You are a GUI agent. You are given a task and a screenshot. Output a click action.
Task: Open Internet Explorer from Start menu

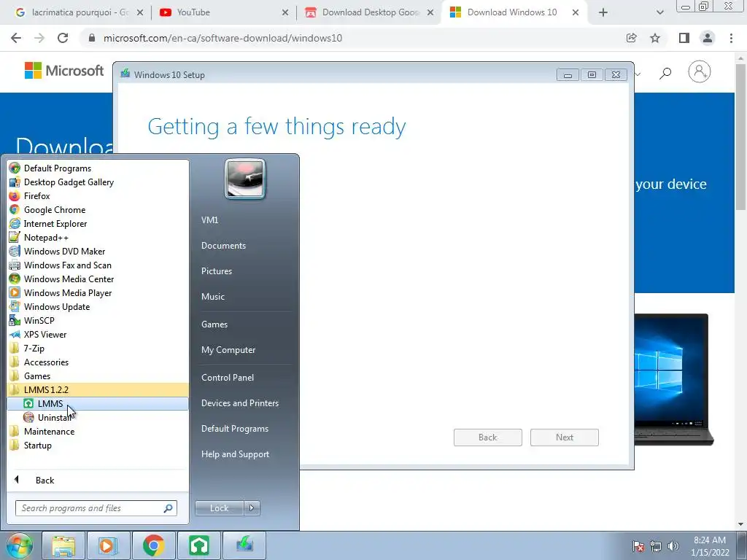click(55, 223)
